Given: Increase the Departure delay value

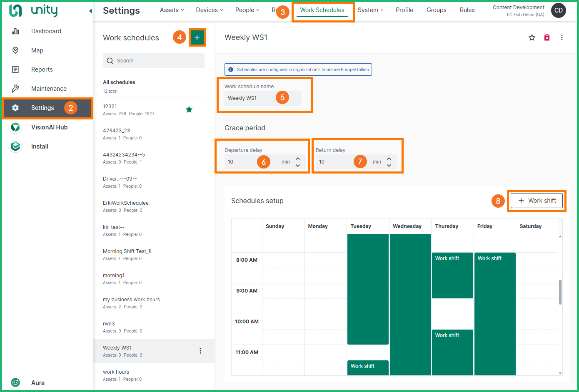Looking at the screenshot, I should click(298, 159).
